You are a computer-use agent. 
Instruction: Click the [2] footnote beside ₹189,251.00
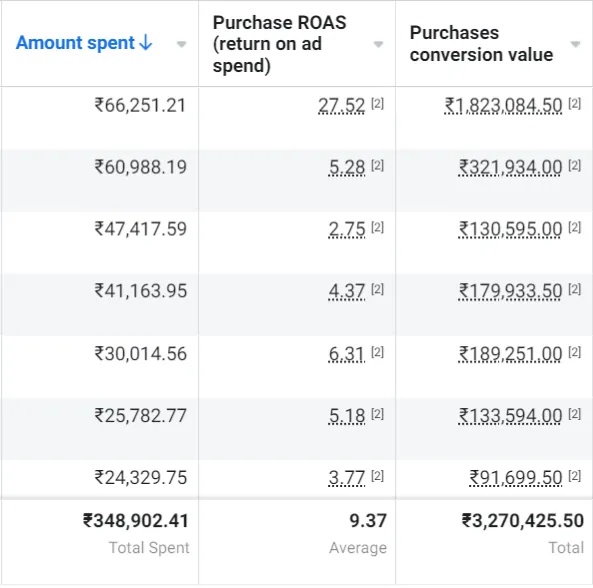574,352
